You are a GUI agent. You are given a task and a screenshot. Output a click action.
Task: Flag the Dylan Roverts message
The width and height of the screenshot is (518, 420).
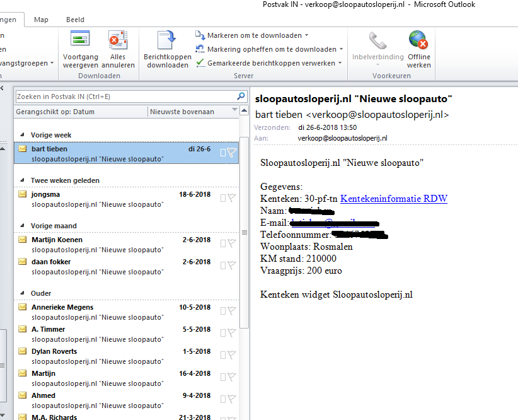pos(232,355)
